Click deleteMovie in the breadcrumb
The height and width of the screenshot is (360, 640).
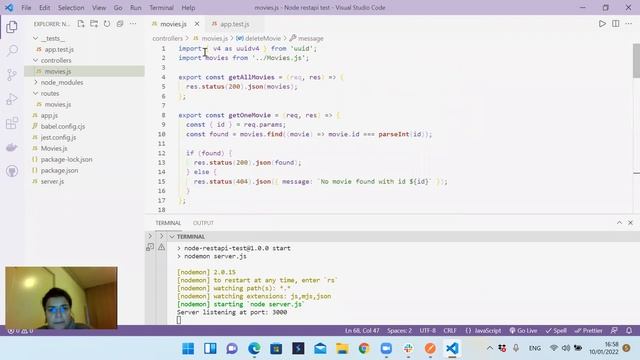[x=263, y=38]
